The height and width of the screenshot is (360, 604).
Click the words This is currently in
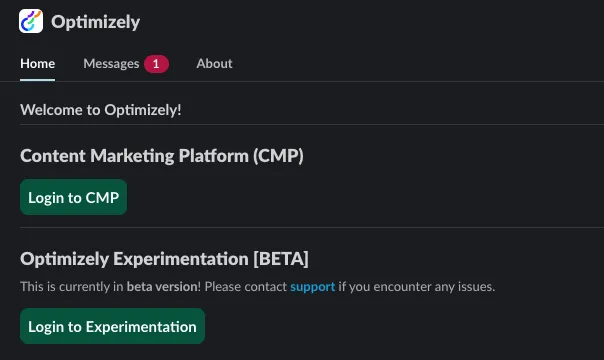point(72,286)
